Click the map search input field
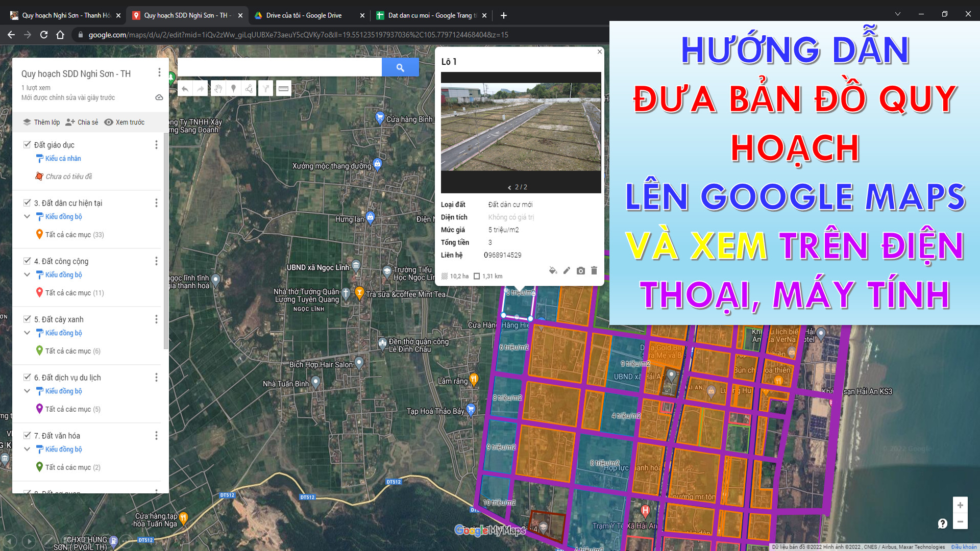 pyautogui.click(x=280, y=67)
